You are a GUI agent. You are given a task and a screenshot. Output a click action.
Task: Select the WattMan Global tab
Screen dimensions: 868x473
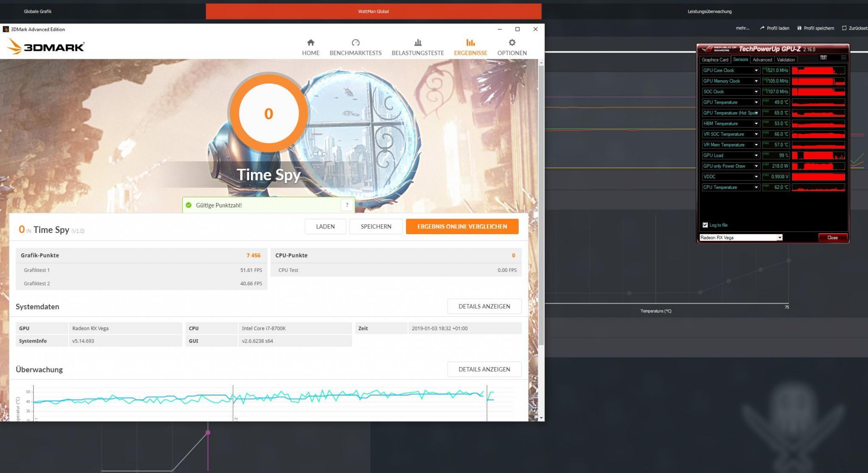click(373, 11)
